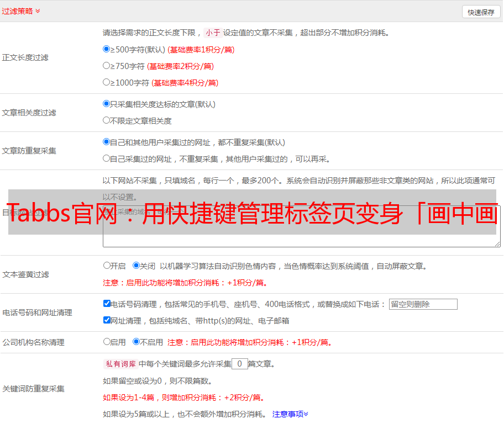Enable 公司机构名称清理 with 启用
Image resolution: width=504 pixels, height=424 pixels.
[107, 342]
